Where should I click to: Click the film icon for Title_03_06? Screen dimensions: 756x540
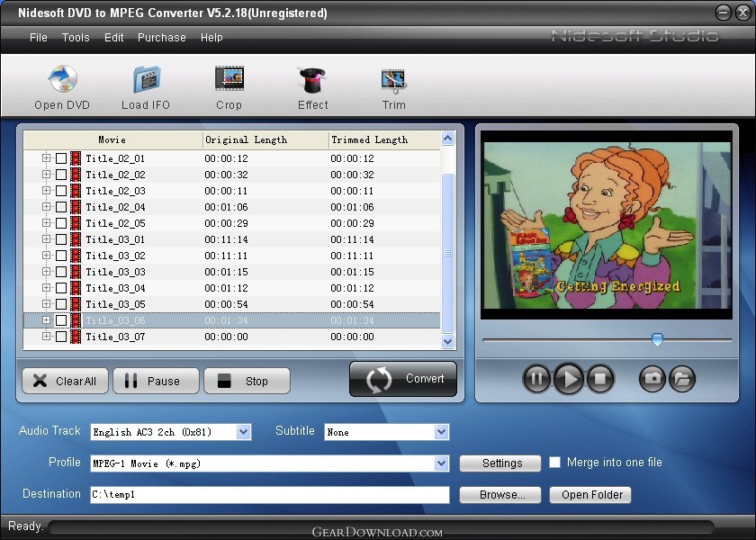[x=76, y=320]
